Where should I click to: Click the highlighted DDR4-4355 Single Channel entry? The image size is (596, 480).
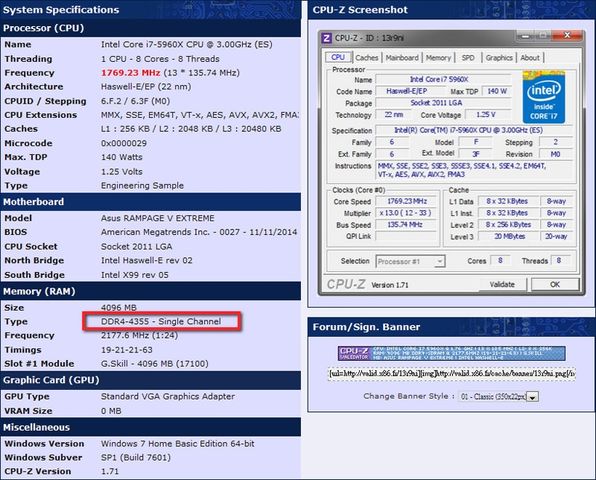pyautogui.click(x=161, y=322)
